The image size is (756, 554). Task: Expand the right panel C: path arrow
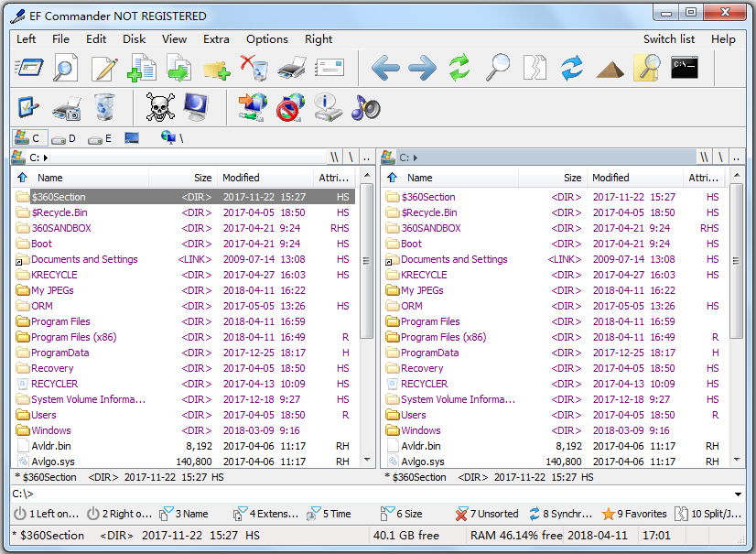pos(416,158)
